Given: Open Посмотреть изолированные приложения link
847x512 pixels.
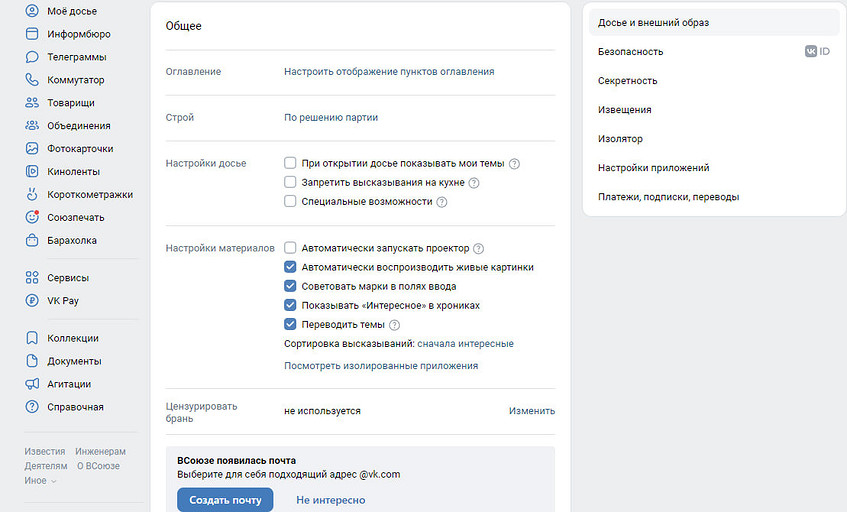Looking at the screenshot, I should click(x=381, y=366).
